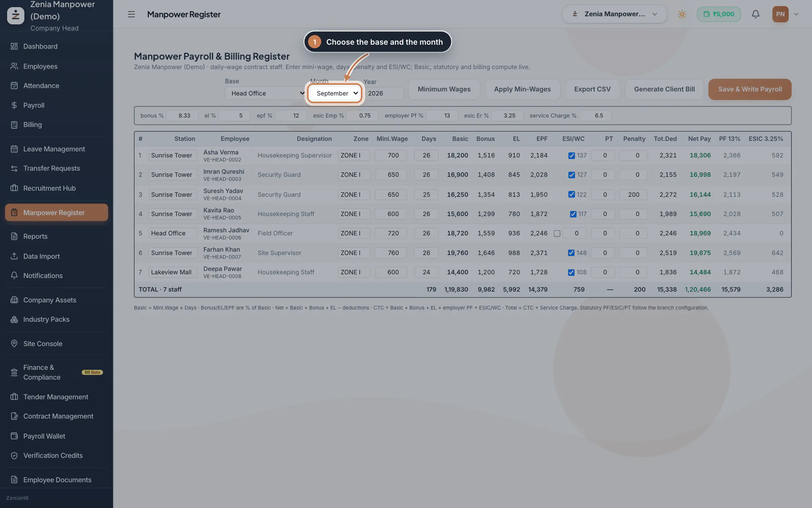Click the Minimum Wages button

click(444, 89)
